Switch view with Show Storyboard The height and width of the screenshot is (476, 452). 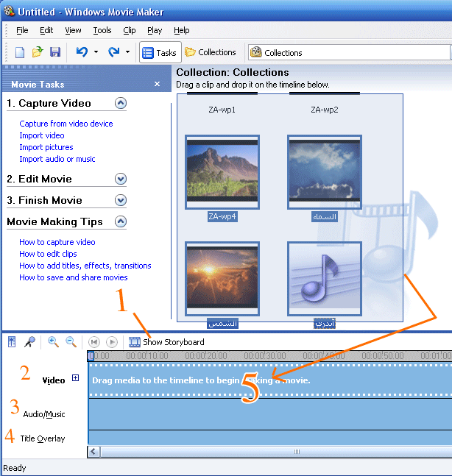166,342
